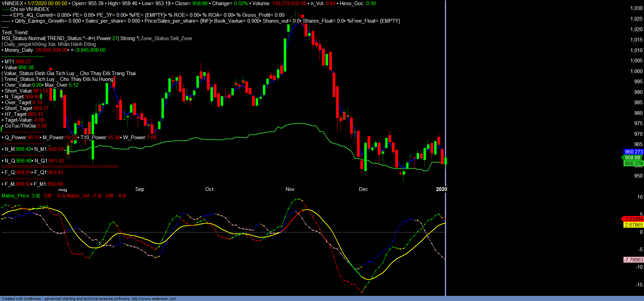
Task: Click the Sep label on the date axis
Action: [x=139, y=189]
